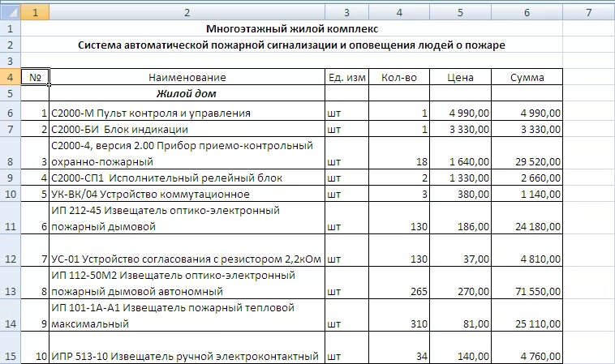This screenshot has height=364, width=615.
Task: Select 'С2000-4, версия 2.00' name cell
Action: 187,153
